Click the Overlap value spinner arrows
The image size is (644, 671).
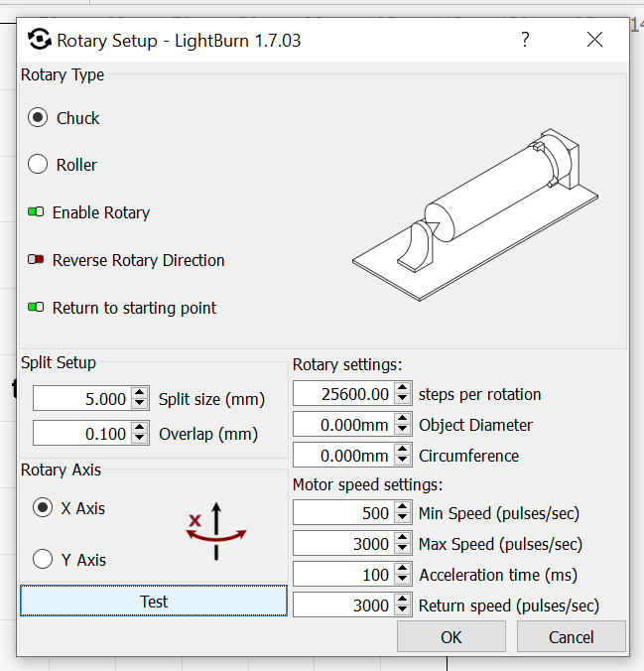coord(140,434)
